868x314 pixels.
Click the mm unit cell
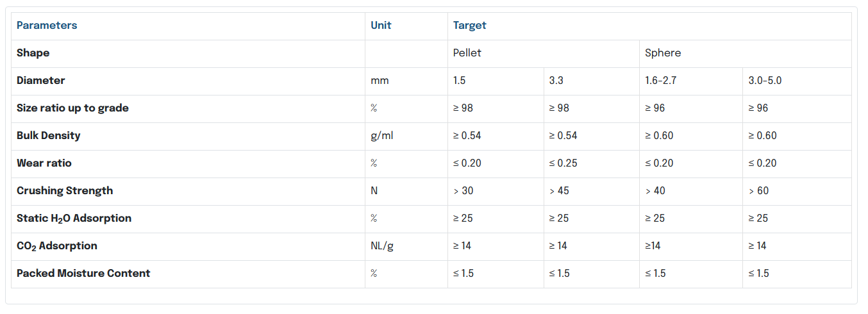click(380, 81)
